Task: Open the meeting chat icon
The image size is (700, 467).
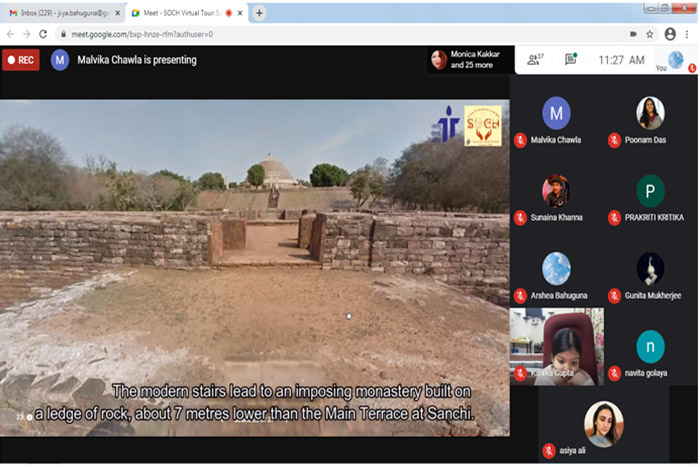Action: click(571, 59)
